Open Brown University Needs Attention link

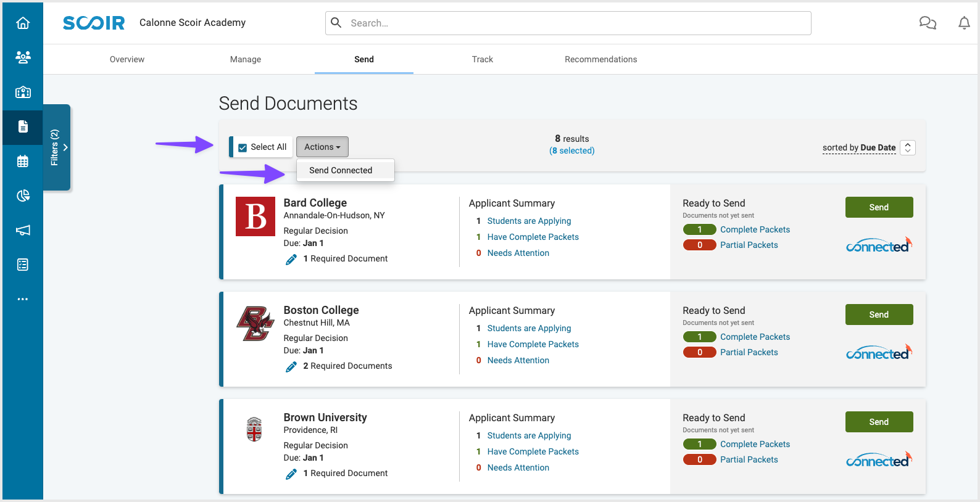click(x=518, y=467)
